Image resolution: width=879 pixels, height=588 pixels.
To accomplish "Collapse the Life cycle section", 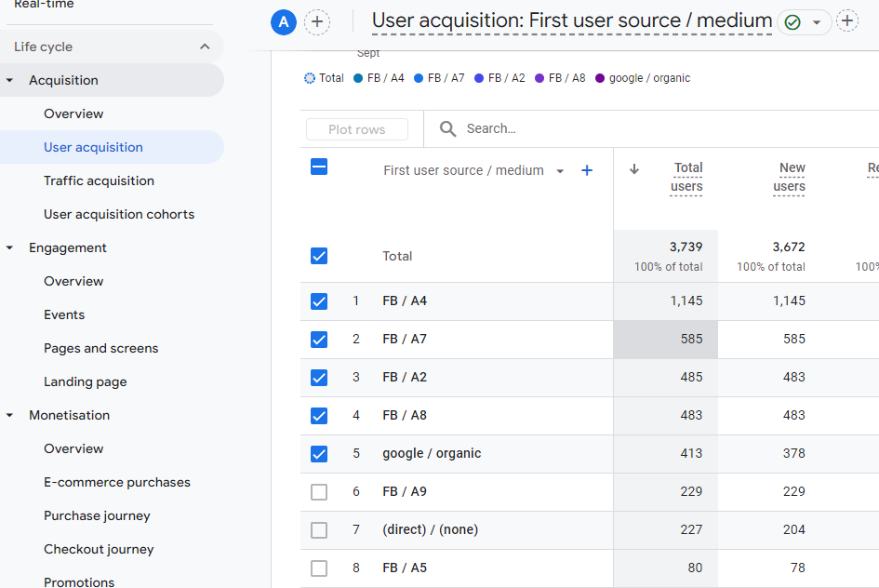I will click(x=205, y=47).
